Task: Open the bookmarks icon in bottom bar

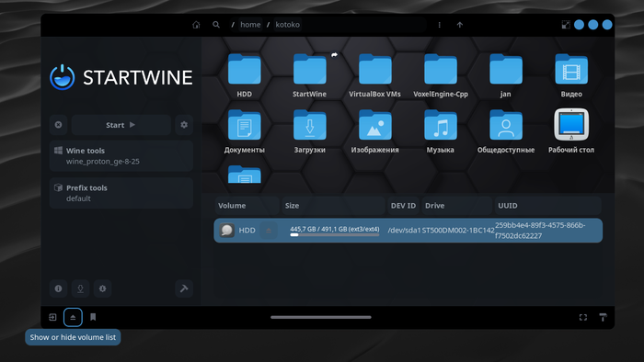Action: (93, 317)
